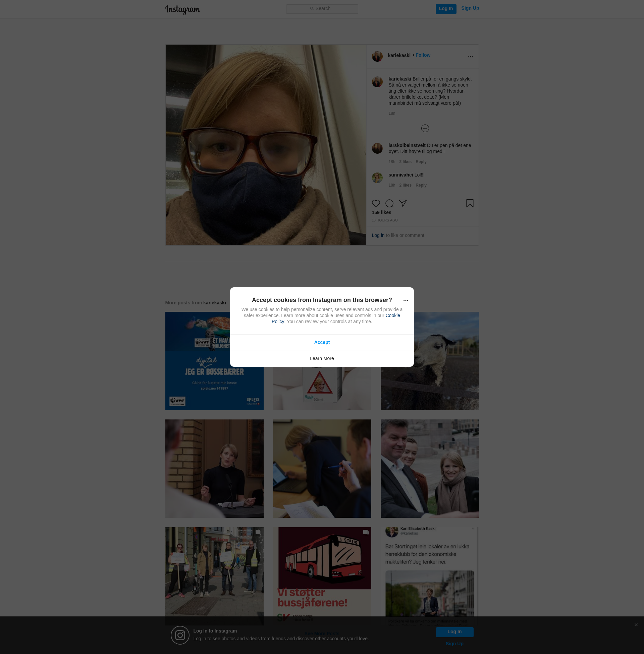The height and width of the screenshot is (654, 644).
Task: Click Log In on bottom banner
Action: click(x=454, y=632)
